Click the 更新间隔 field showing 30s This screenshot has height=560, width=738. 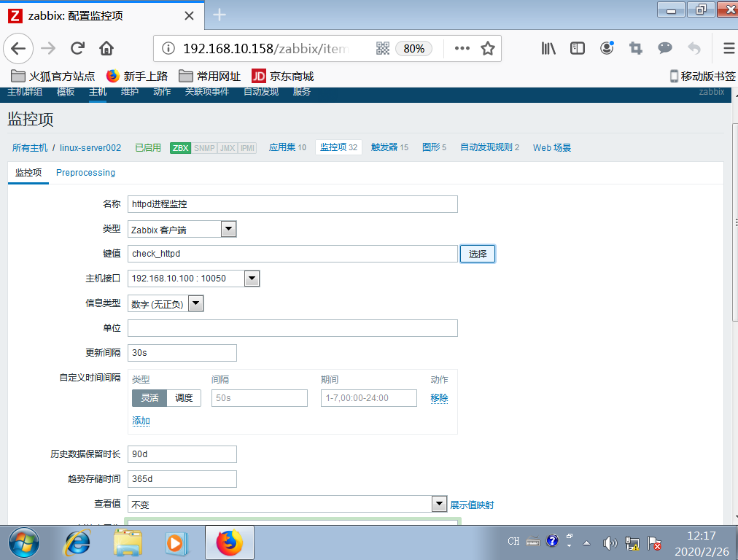coord(182,353)
